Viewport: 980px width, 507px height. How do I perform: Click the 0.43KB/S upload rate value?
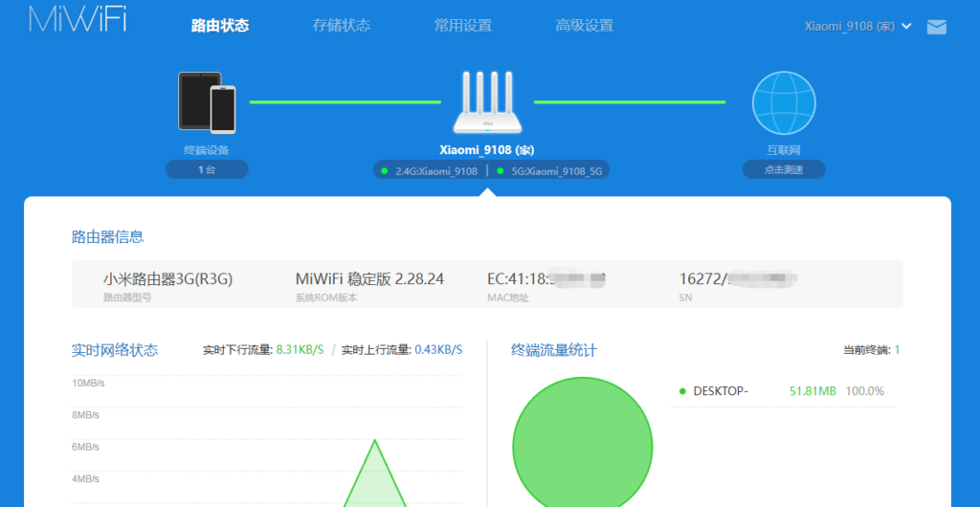(x=438, y=350)
